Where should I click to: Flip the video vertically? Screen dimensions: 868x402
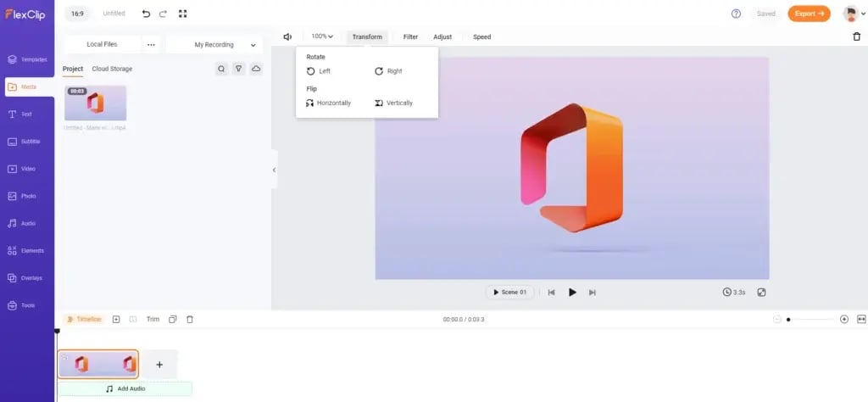(393, 103)
